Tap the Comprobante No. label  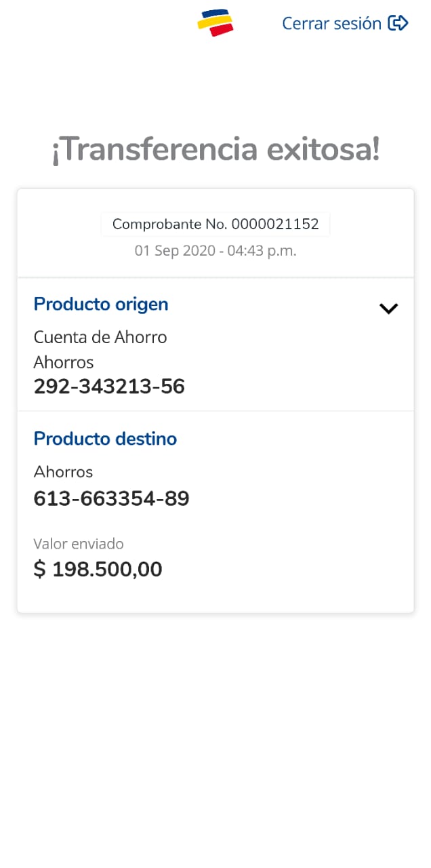(170, 224)
